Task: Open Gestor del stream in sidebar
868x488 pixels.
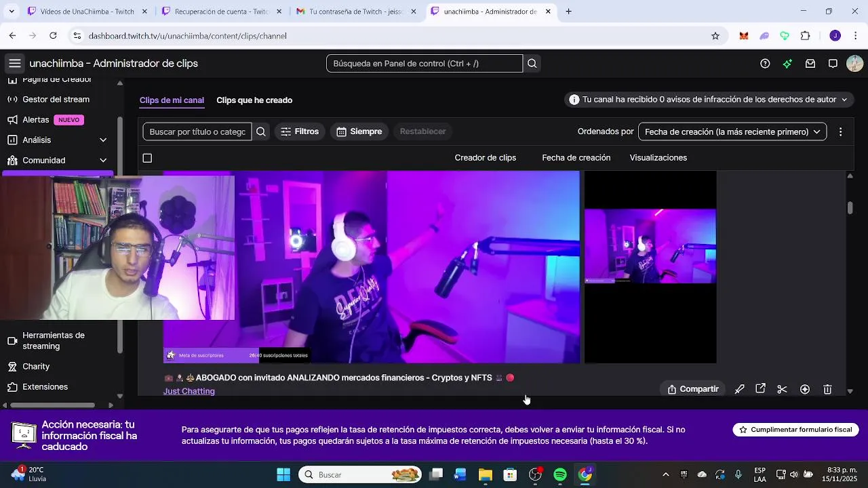Action: [57, 100]
